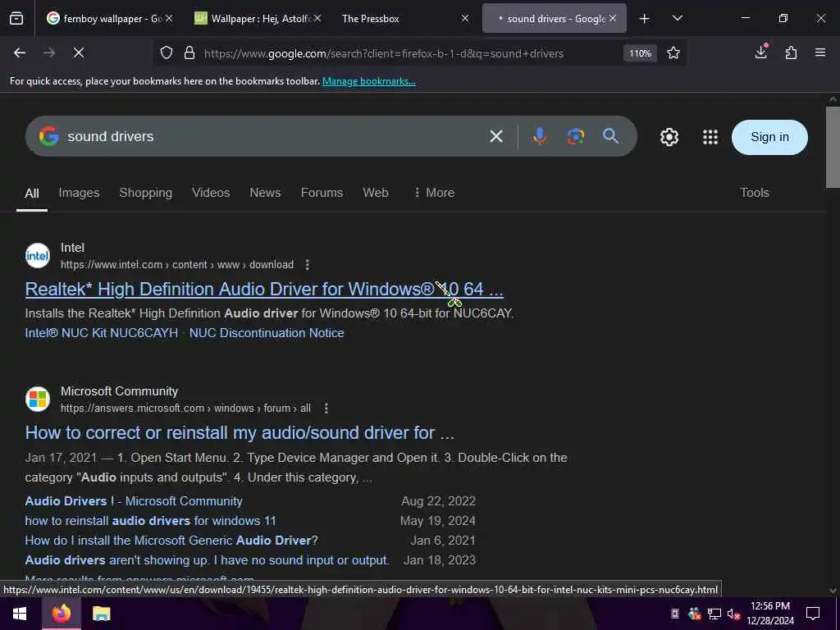Open File Explorer from the taskbar
Image resolution: width=840 pixels, height=630 pixels.
point(101,614)
